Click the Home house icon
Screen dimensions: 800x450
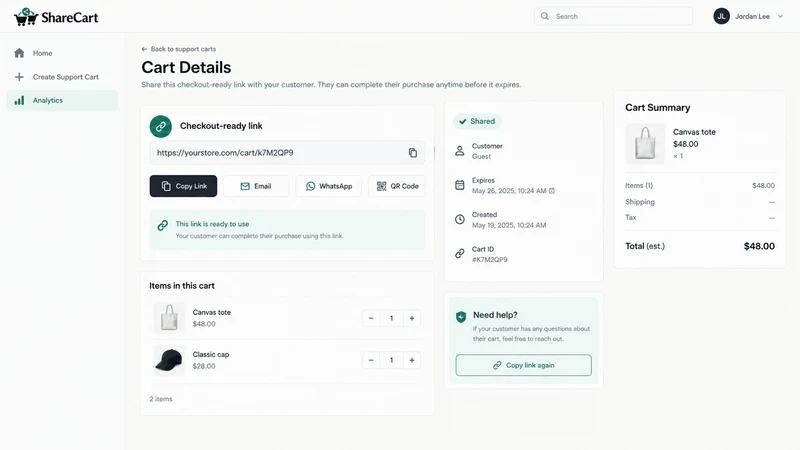(x=19, y=53)
